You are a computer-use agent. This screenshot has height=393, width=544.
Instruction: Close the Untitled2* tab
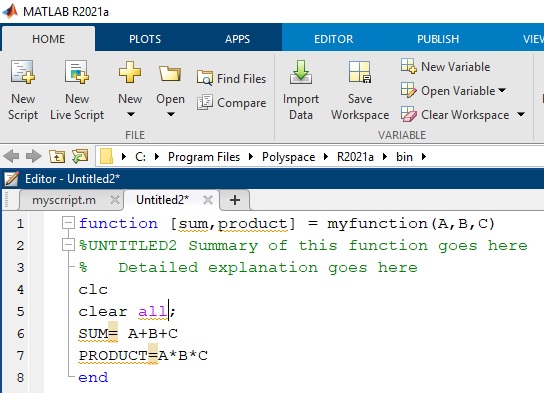pos(207,200)
